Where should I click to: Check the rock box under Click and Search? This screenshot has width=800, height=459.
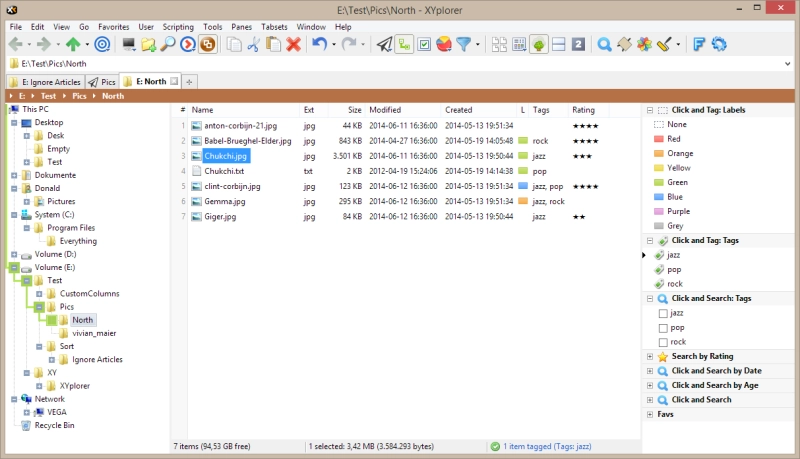(663, 342)
